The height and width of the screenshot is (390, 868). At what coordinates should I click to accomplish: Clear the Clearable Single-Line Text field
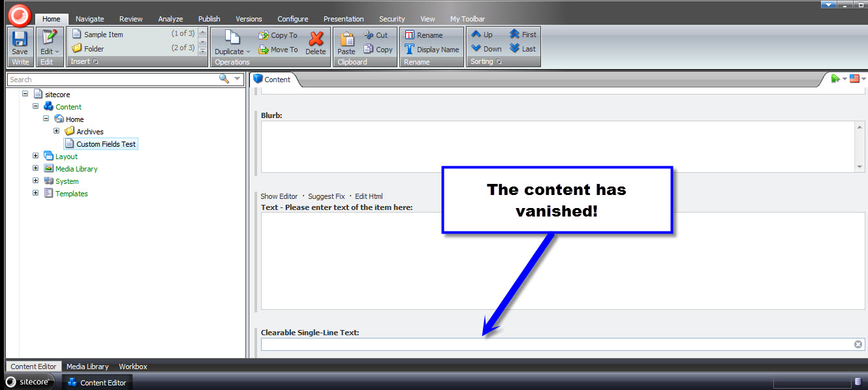tap(858, 344)
